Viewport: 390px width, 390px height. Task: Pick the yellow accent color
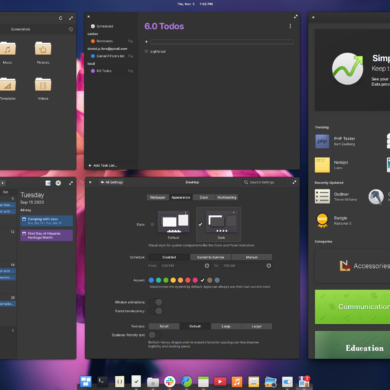173,280
